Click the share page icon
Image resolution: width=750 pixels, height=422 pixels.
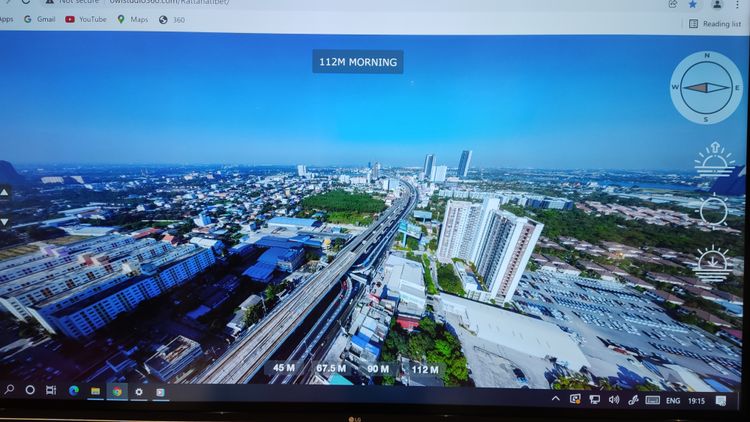click(673, 4)
